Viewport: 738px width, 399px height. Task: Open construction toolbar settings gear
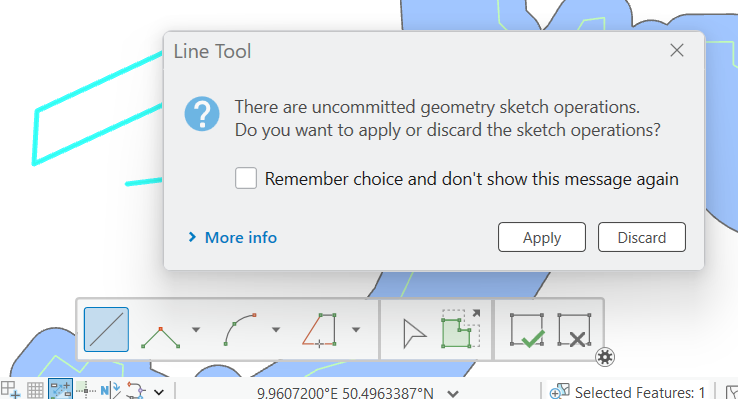pyautogui.click(x=605, y=357)
